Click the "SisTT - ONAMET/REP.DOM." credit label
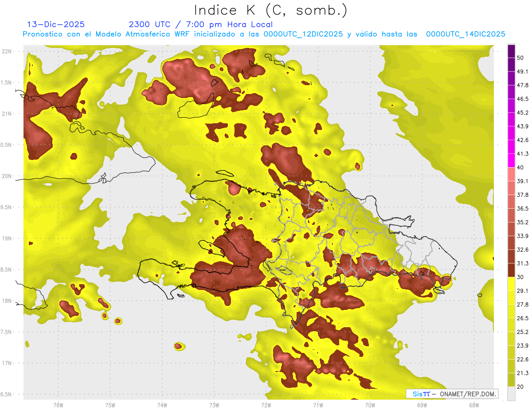Image resolution: width=532 pixels, height=411 pixels. click(x=452, y=394)
